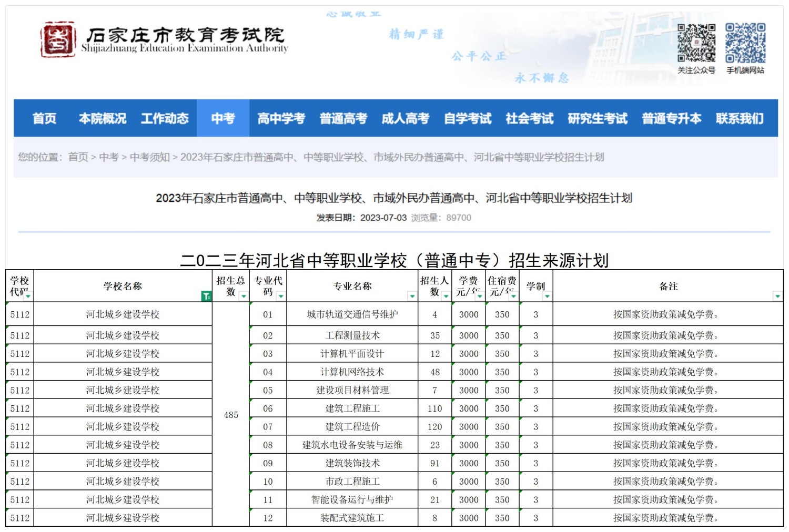Click the 中考须知 breadcrumb link
Screen dimensions: 789x532
[x=149, y=157]
